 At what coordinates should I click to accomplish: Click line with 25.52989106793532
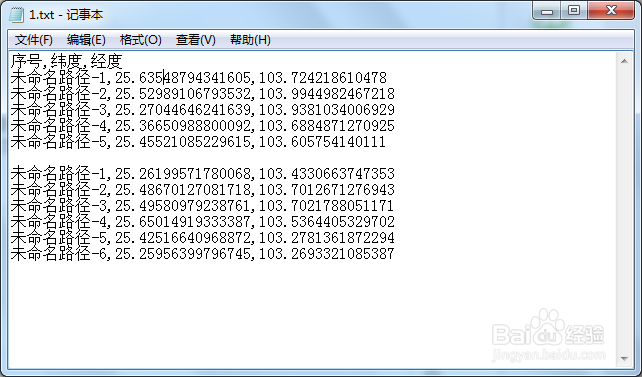203,94
